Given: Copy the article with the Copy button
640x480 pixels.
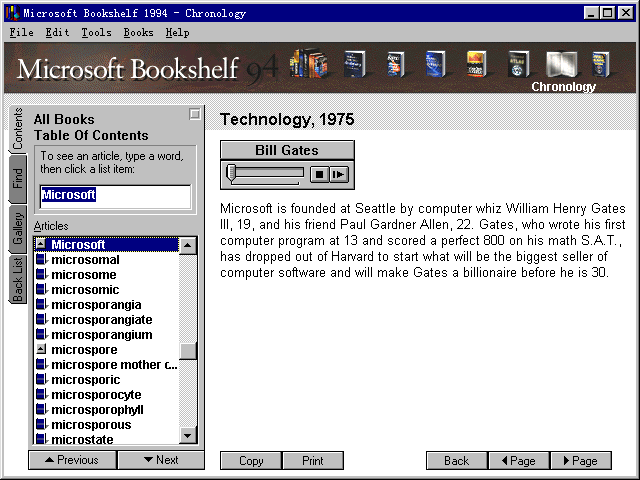Looking at the screenshot, I should click(251, 460).
